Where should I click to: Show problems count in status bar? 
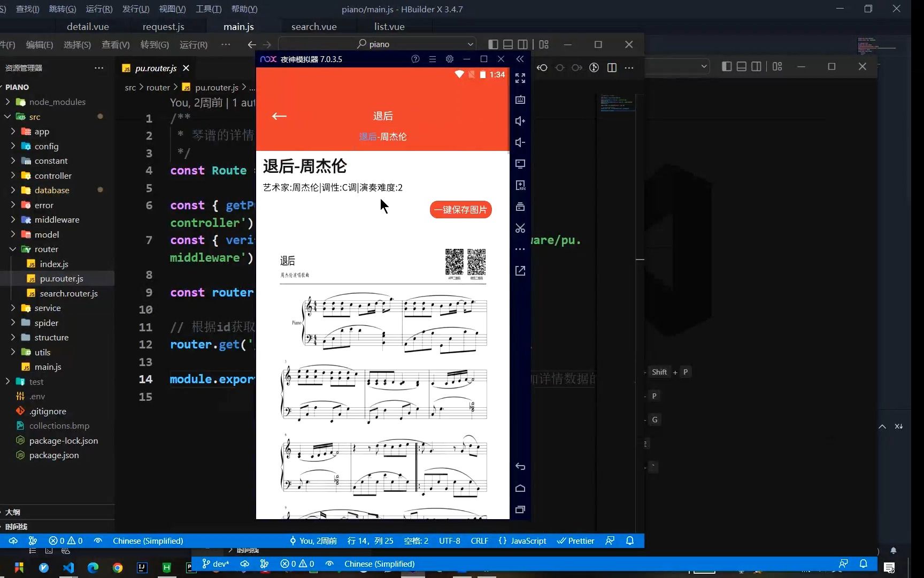pyautogui.click(x=66, y=541)
